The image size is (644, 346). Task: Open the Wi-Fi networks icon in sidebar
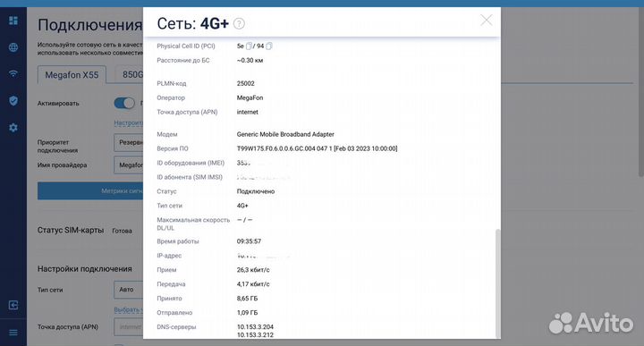point(13,74)
